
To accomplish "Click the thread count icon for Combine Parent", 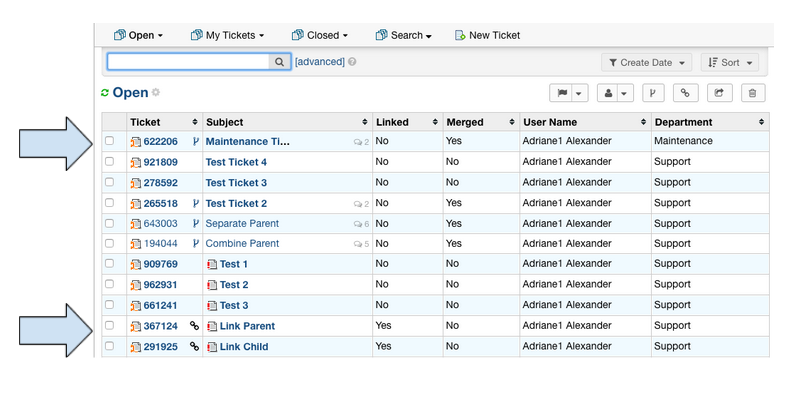I will click(x=357, y=244).
